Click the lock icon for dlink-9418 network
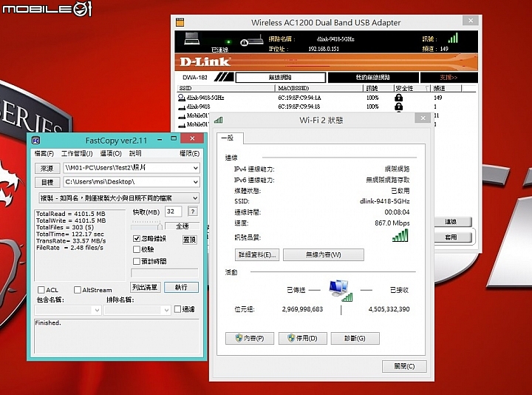The width and height of the screenshot is (532, 395). 399,107
